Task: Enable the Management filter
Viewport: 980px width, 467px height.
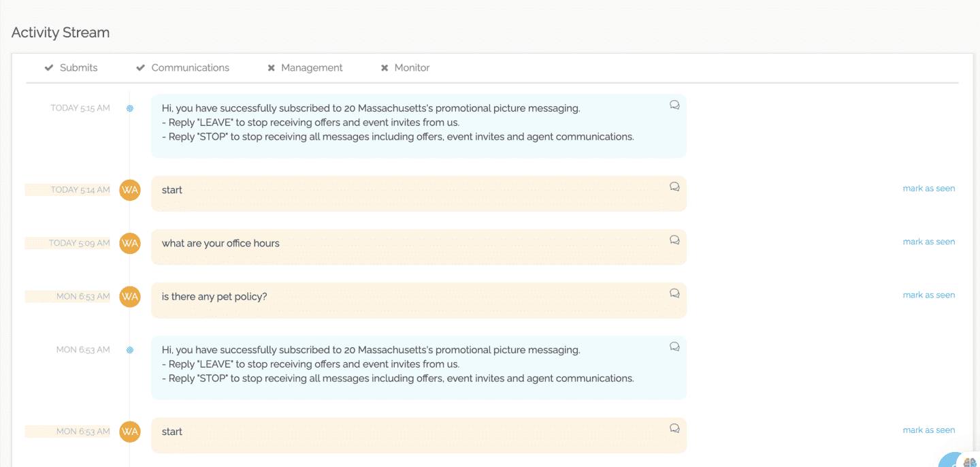Action: tap(305, 68)
